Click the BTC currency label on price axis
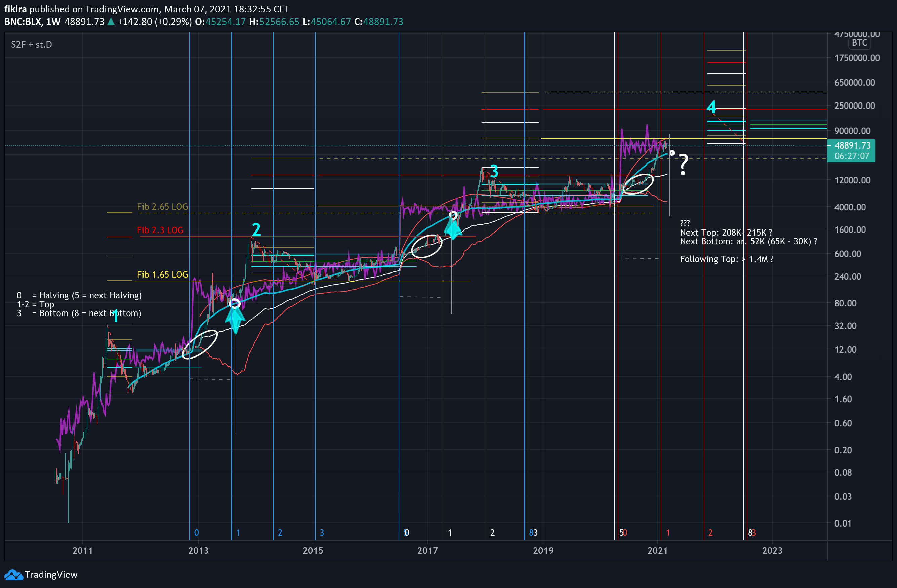Screen dimensions: 897x588 point(860,43)
